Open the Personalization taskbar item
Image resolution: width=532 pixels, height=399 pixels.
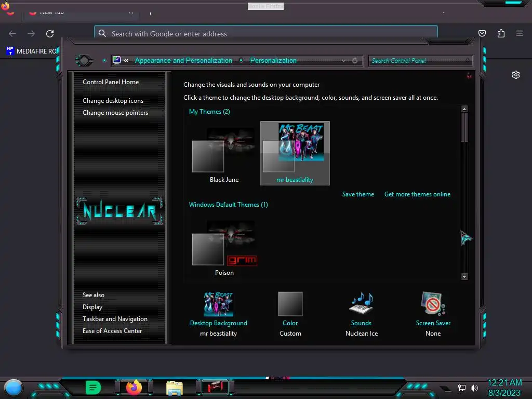[215, 388]
